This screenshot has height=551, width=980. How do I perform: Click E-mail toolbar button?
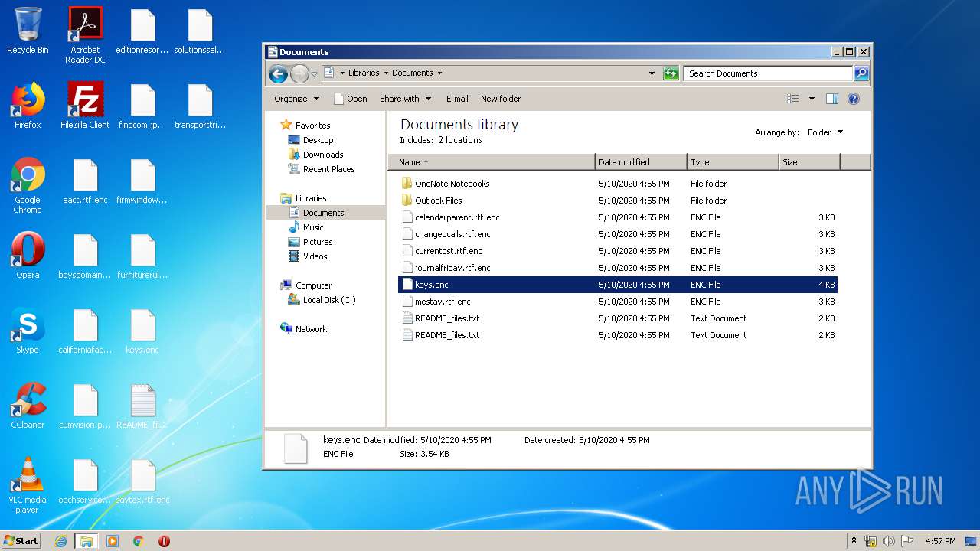457,99
